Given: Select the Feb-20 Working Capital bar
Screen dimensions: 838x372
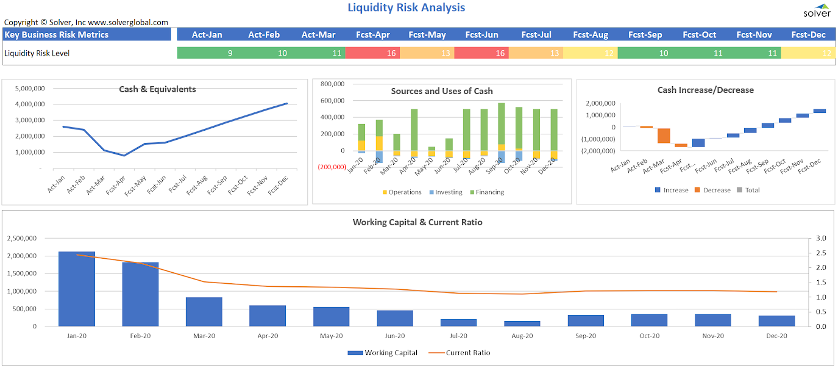Looking at the screenshot, I should click(141, 294).
